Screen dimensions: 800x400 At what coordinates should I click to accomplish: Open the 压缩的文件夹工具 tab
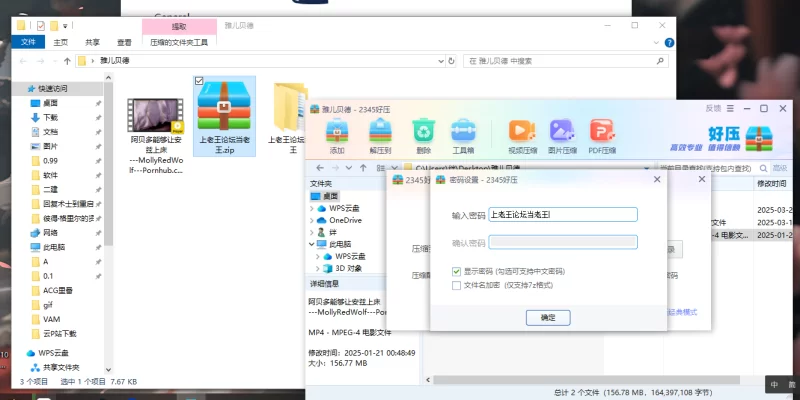(x=179, y=42)
